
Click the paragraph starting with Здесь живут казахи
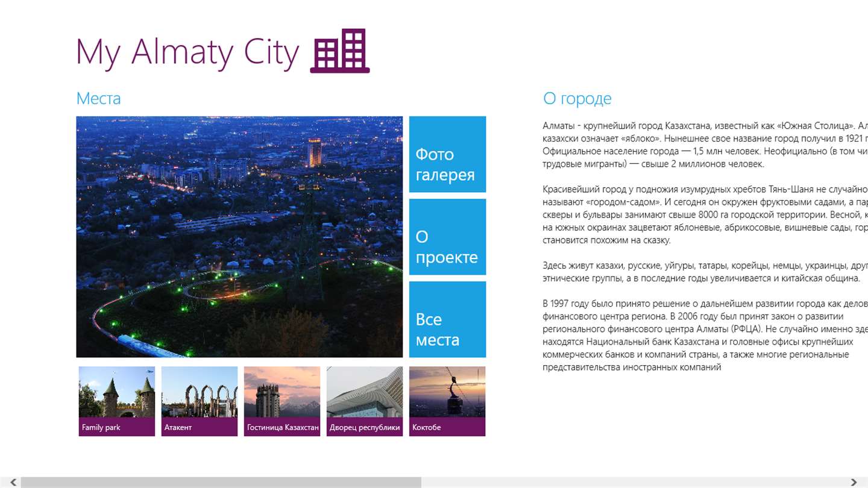click(705, 272)
